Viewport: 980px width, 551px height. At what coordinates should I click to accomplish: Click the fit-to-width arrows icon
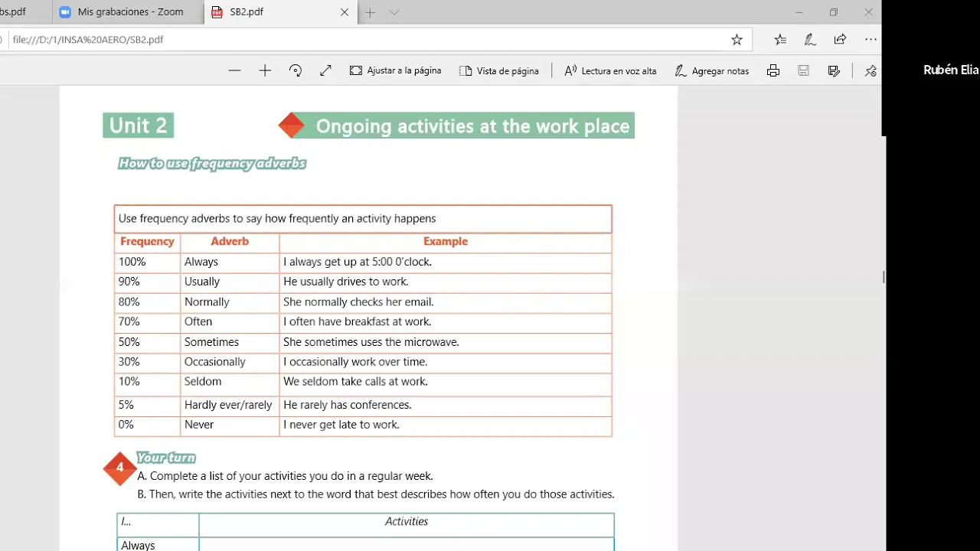[325, 70]
